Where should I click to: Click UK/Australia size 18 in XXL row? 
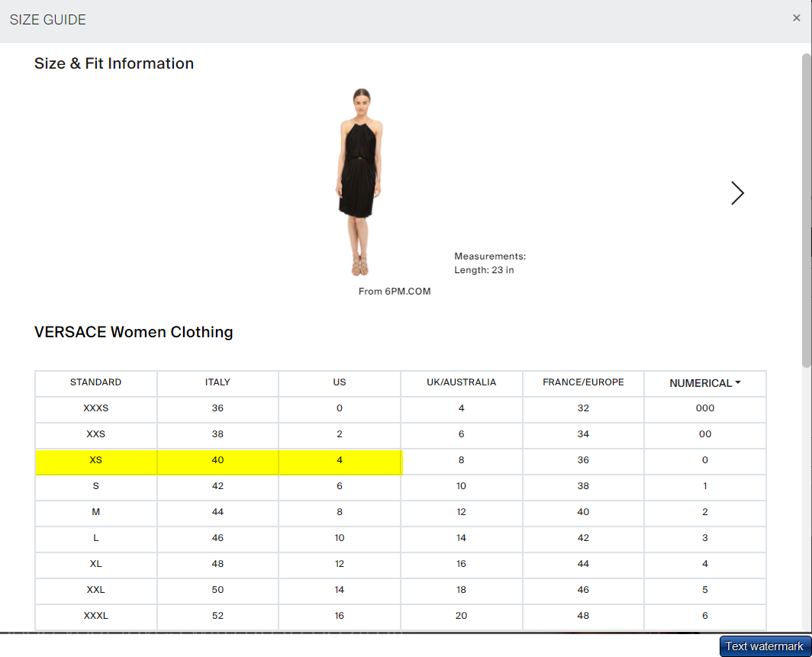462,590
